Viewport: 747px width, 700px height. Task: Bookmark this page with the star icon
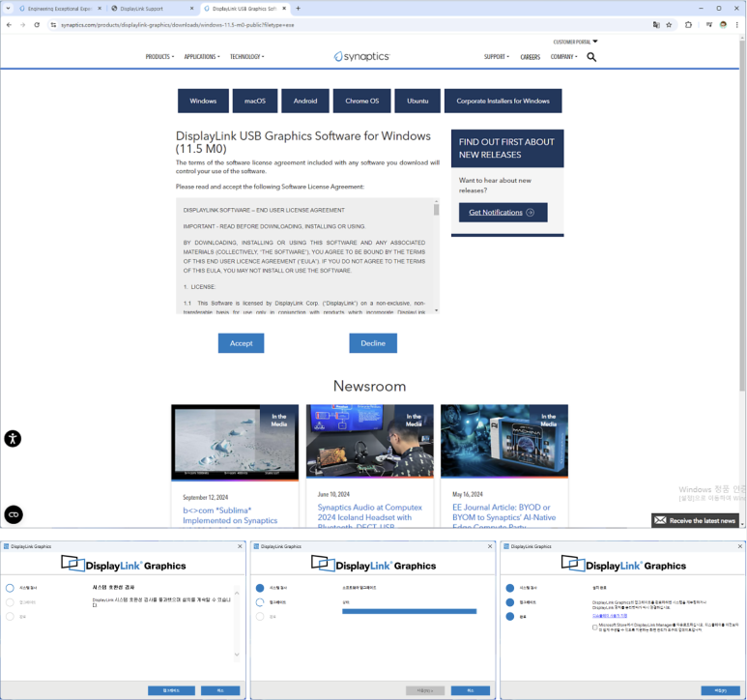tap(669, 25)
